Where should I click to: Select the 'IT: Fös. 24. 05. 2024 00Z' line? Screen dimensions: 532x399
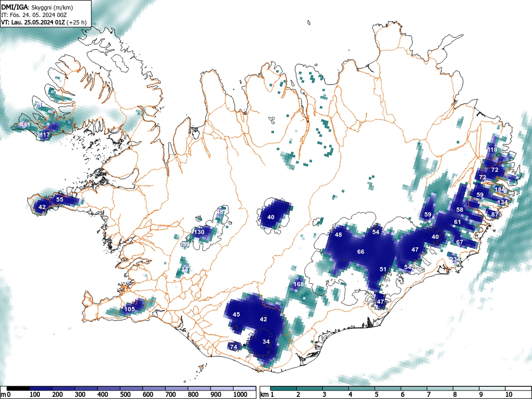34,15
